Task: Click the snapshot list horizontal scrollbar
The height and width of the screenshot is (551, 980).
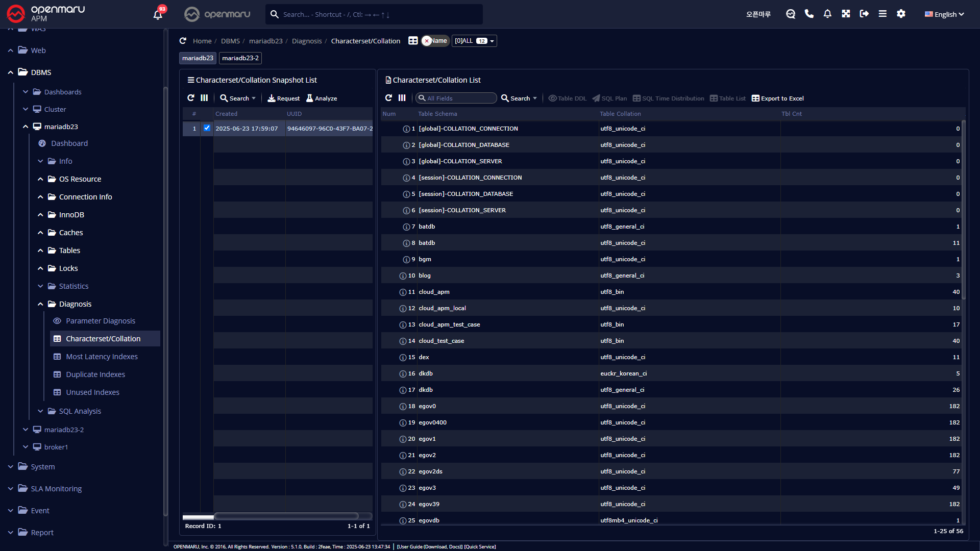Action: tap(286, 516)
